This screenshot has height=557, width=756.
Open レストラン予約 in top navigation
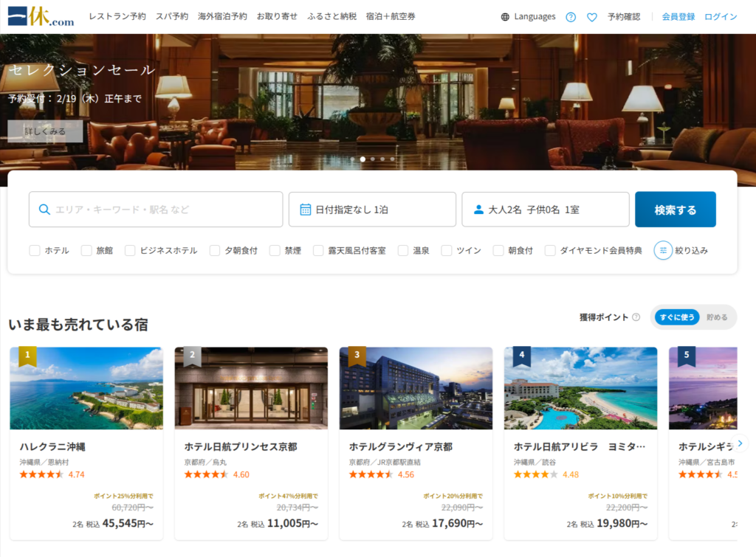(x=117, y=16)
